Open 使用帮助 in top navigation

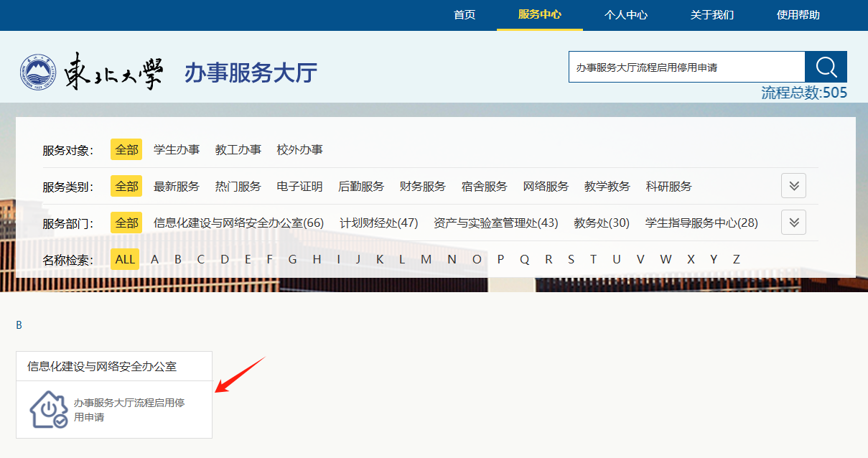pyautogui.click(x=798, y=15)
